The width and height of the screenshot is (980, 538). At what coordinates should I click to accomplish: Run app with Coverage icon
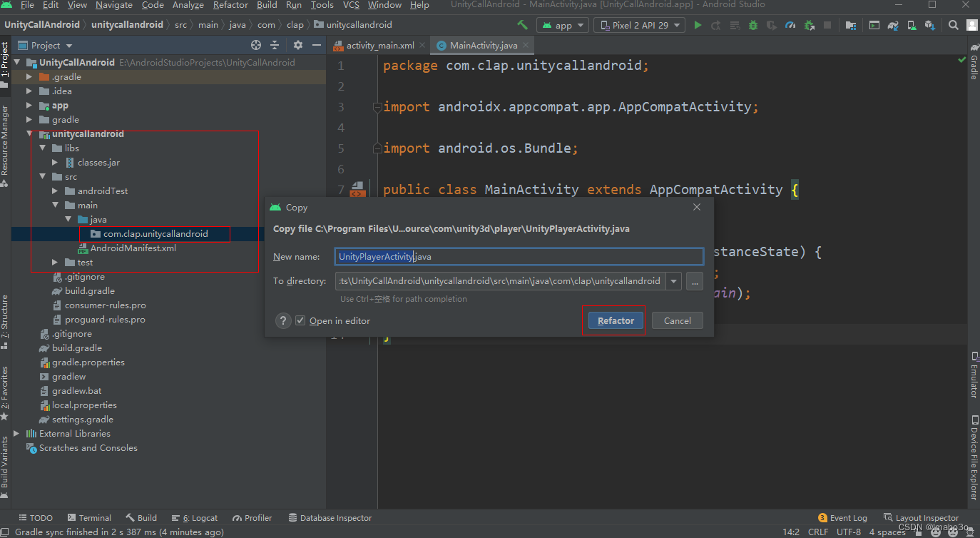pos(772,25)
